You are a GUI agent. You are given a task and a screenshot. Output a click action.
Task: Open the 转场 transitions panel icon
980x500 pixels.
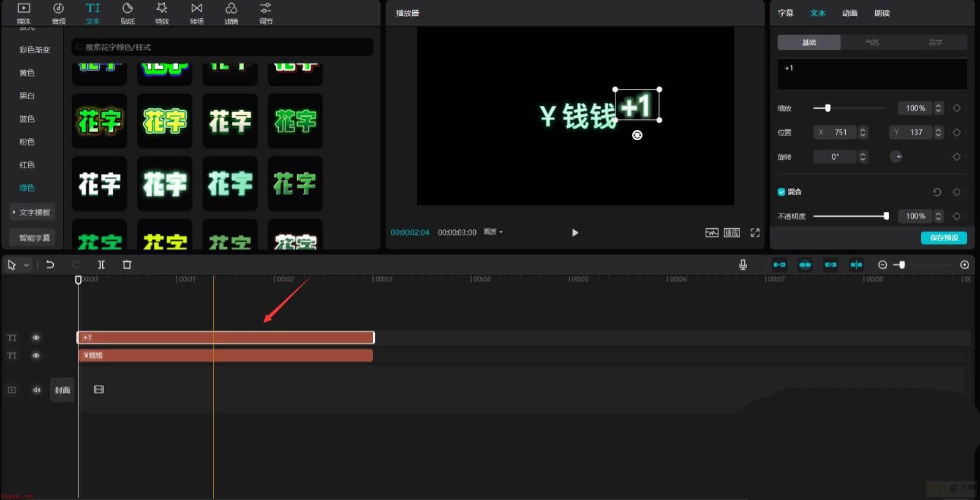point(197,13)
